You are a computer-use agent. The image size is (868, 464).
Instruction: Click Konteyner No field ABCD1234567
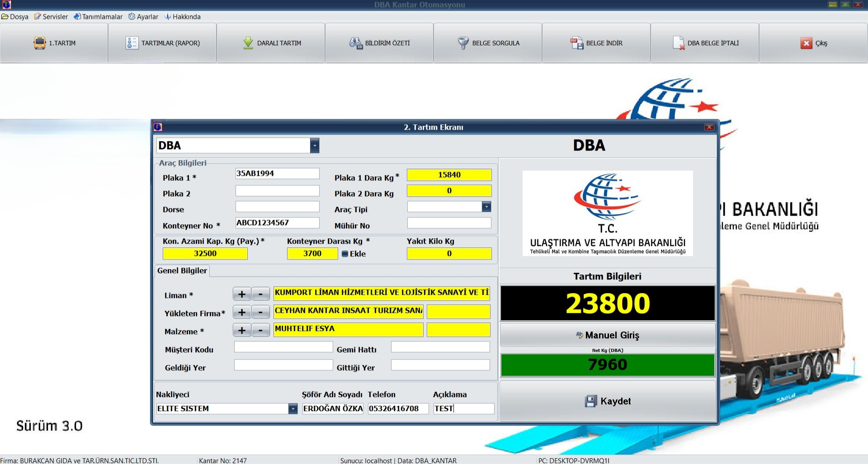click(277, 223)
